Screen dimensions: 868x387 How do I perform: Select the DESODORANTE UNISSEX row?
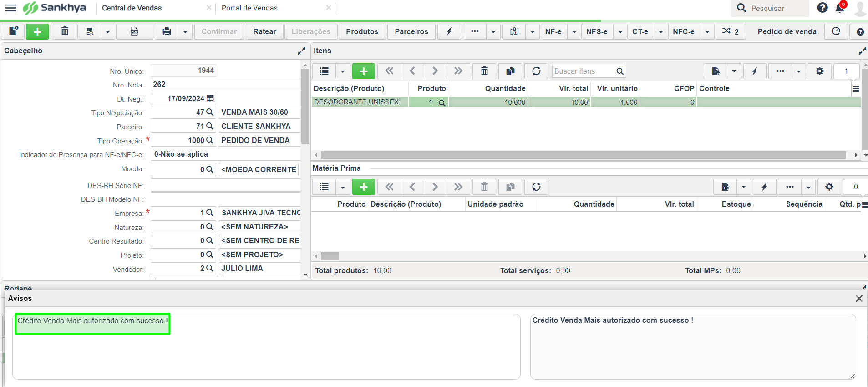point(586,102)
